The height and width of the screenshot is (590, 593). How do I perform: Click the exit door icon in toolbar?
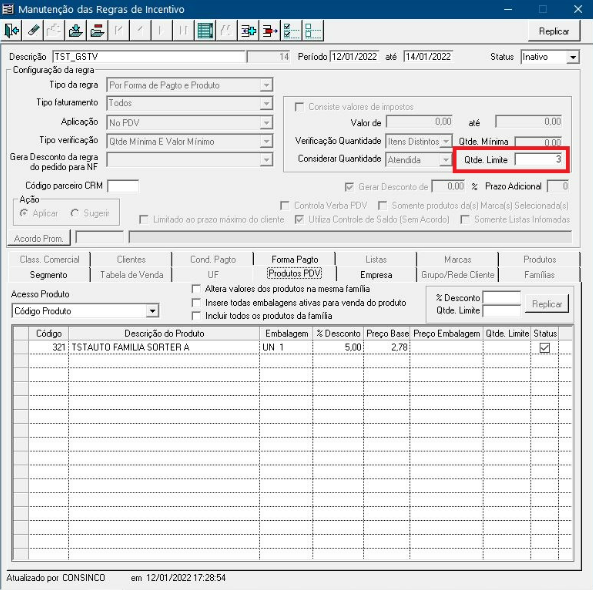[11, 30]
